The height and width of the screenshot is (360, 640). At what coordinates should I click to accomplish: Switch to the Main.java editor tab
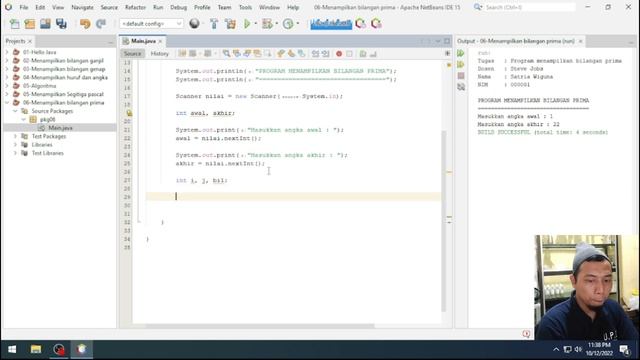(x=143, y=41)
